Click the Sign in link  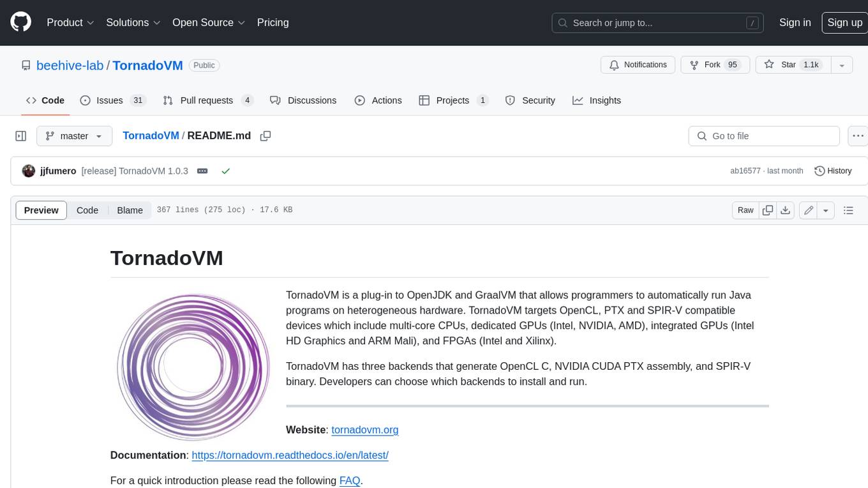point(795,22)
